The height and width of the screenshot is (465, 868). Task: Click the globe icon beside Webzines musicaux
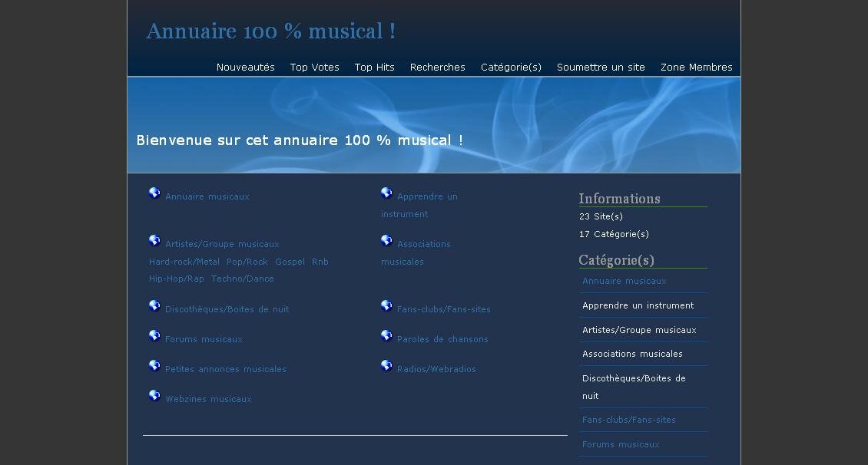[x=154, y=395]
